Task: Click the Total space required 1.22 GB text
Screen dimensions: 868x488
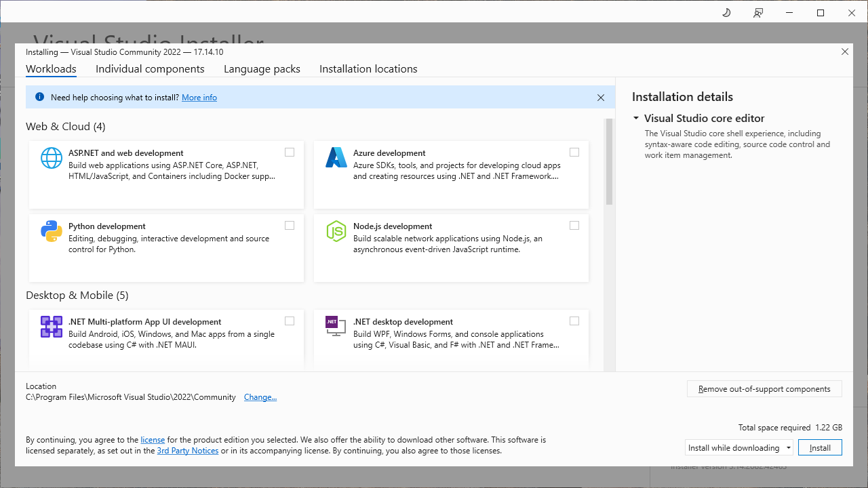Action: (790, 428)
